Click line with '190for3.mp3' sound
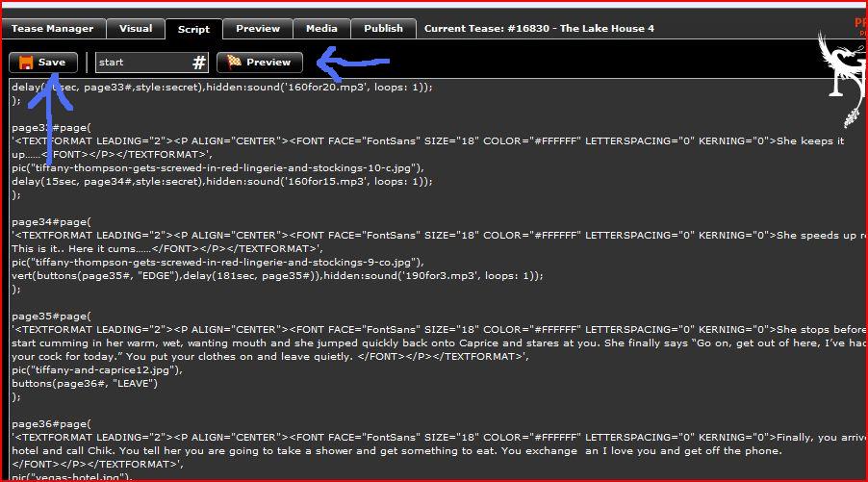This screenshot has width=868, height=482. 277,275
